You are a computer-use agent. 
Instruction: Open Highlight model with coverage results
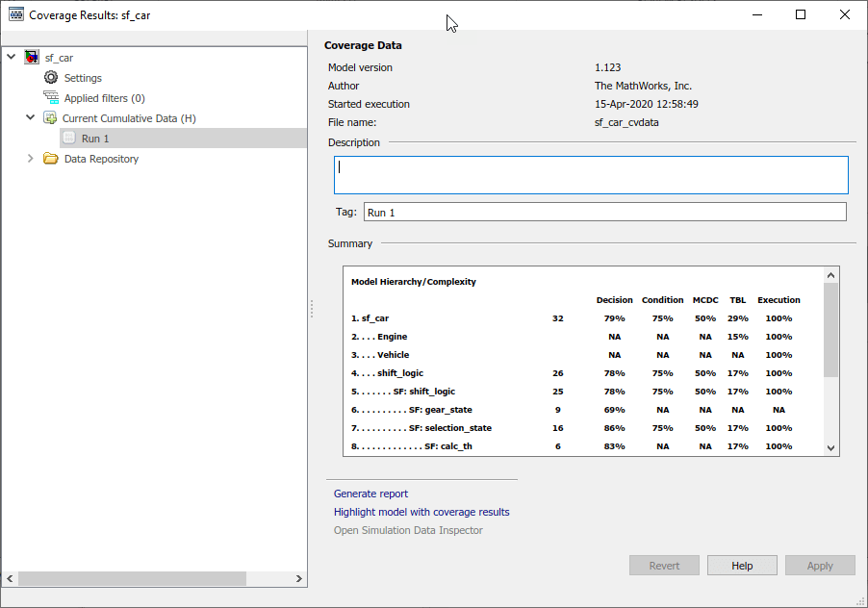pyautogui.click(x=421, y=512)
